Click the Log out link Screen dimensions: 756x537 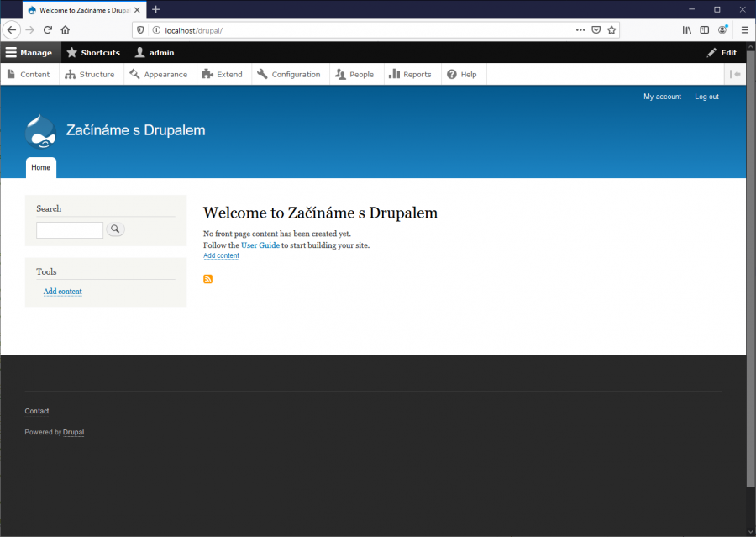pyautogui.click(x=706, y=97)
